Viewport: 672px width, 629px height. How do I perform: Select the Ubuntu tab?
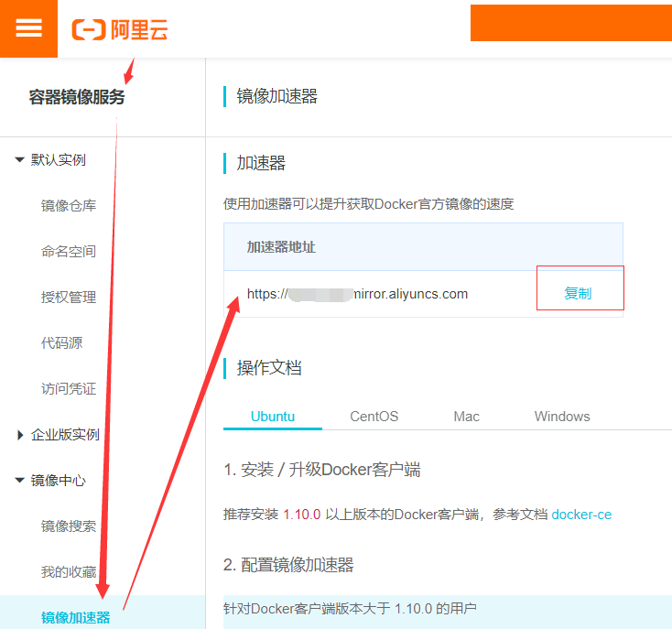[273, 417]
